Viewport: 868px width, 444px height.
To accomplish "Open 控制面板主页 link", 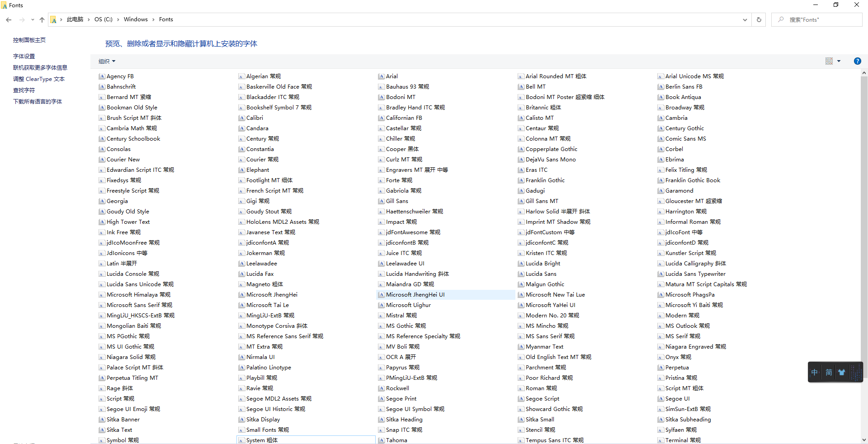I will (29, 40).
